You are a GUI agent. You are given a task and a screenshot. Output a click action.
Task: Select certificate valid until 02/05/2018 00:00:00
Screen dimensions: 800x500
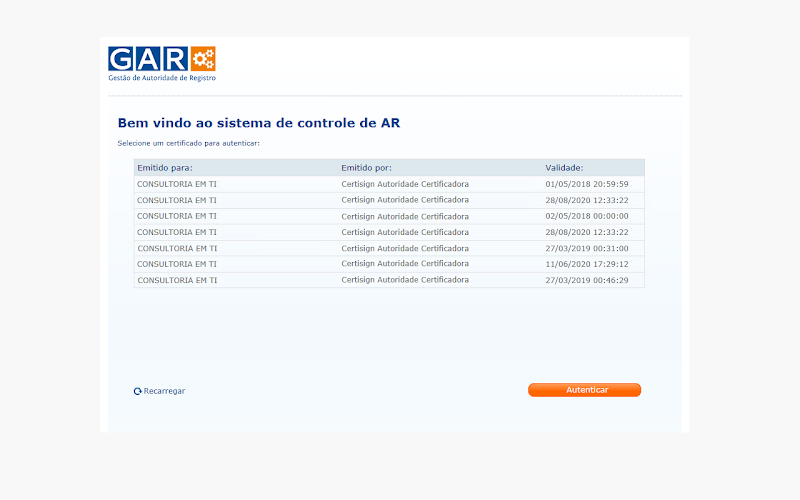click(x=389, y=216)
